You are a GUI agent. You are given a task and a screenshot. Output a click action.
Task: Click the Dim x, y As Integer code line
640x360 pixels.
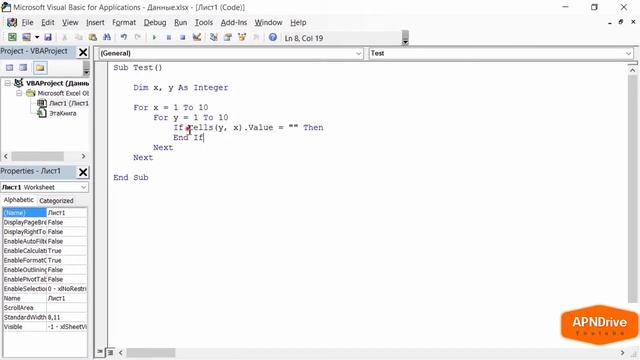click(x=180, y=87)
